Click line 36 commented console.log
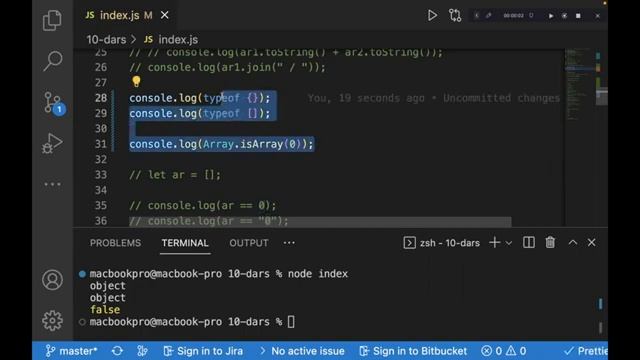The width and height of the screenshot is (640, 360). [209, 221]
